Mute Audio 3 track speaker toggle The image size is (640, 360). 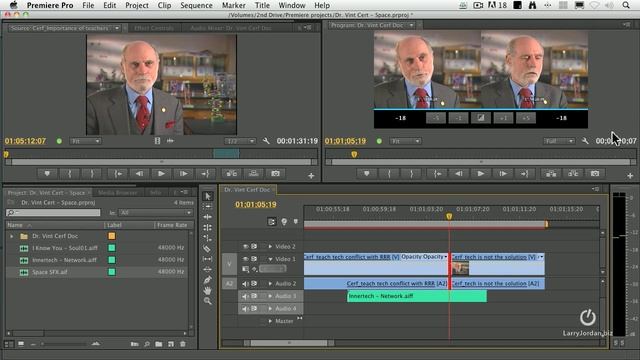tap(245, 296)
